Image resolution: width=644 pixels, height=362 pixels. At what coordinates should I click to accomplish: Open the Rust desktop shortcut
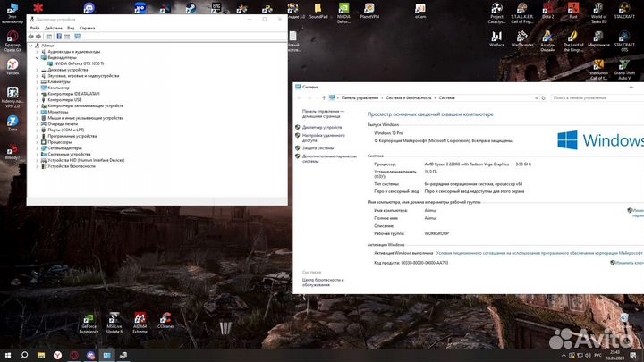pyautogui.click(x=573, y=11)
